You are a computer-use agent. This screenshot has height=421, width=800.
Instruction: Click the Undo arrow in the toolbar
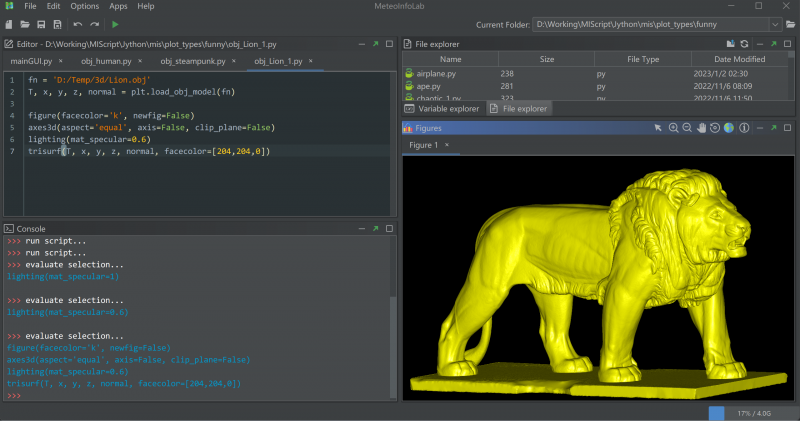tap(77, 23)
